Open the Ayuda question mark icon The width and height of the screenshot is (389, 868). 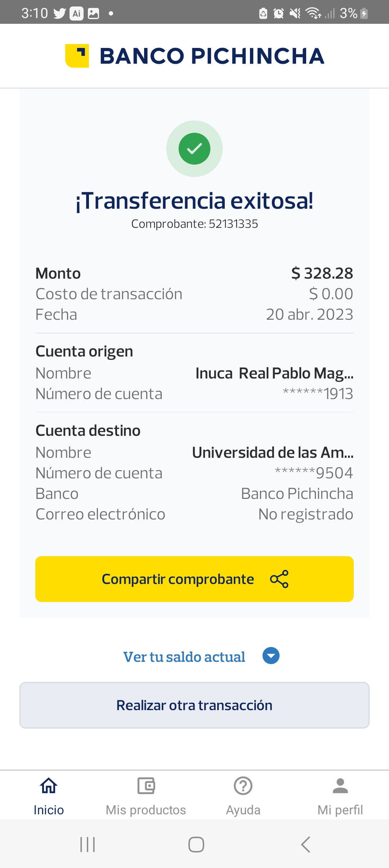pyautogui.click(x=243, y=786)
